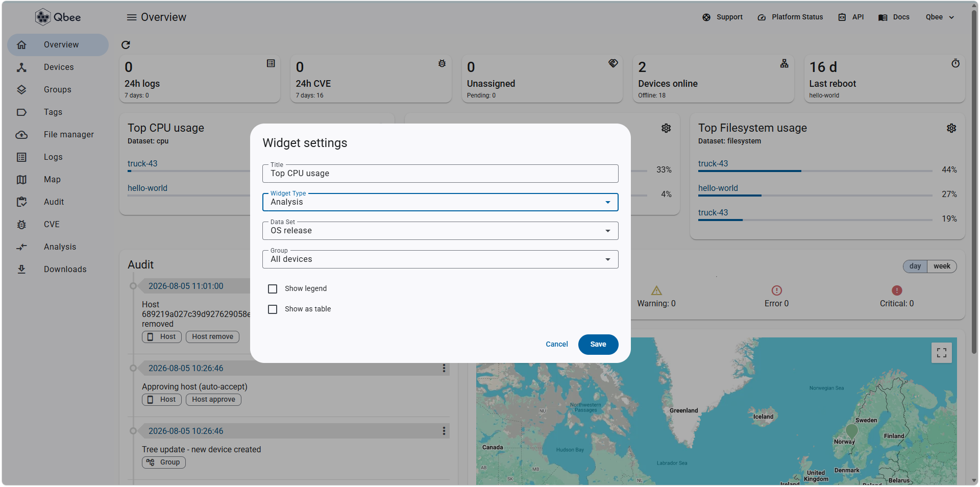Open settings gear of middle widget
980x487 pixels.
click(x=666, y=128)
